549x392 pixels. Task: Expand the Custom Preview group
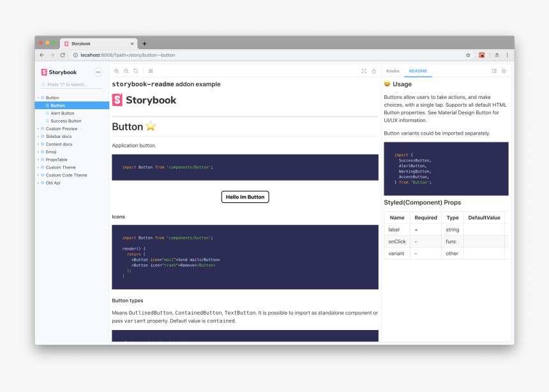(61, 128)
